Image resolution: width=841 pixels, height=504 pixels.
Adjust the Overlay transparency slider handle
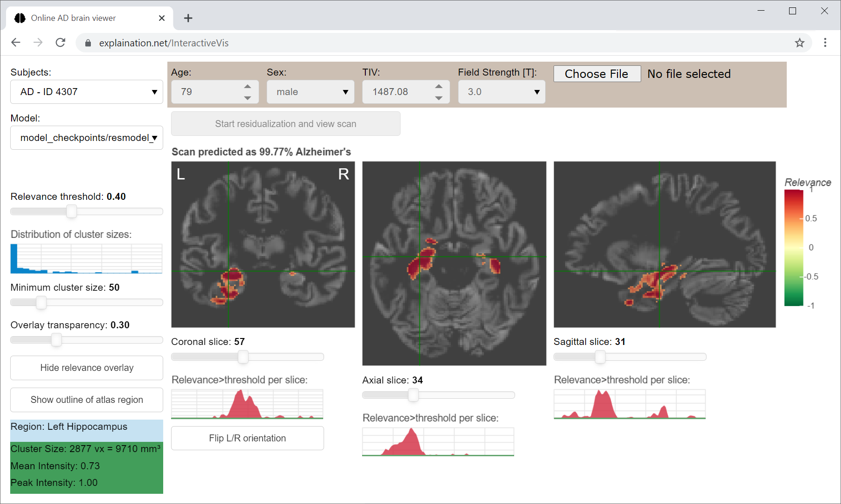coord(56,340)
